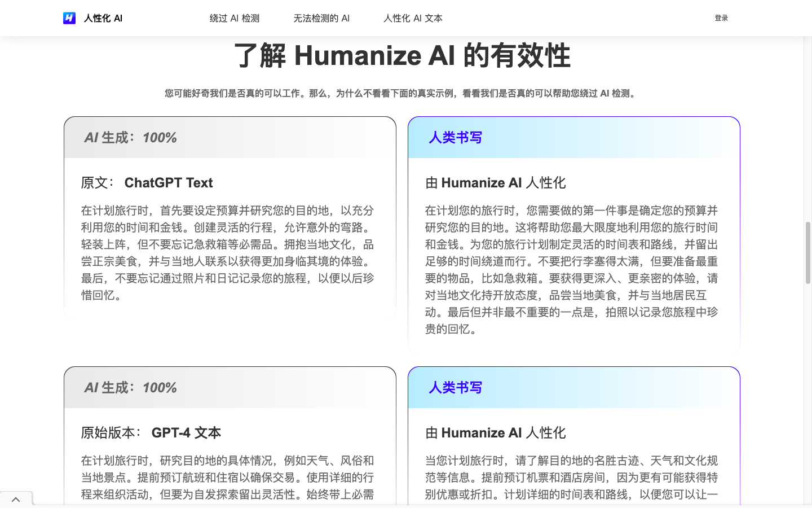The image size is (812, 508).
Task: Select the 原文：ChatGPT Text label
Action: tap(147, 182)
